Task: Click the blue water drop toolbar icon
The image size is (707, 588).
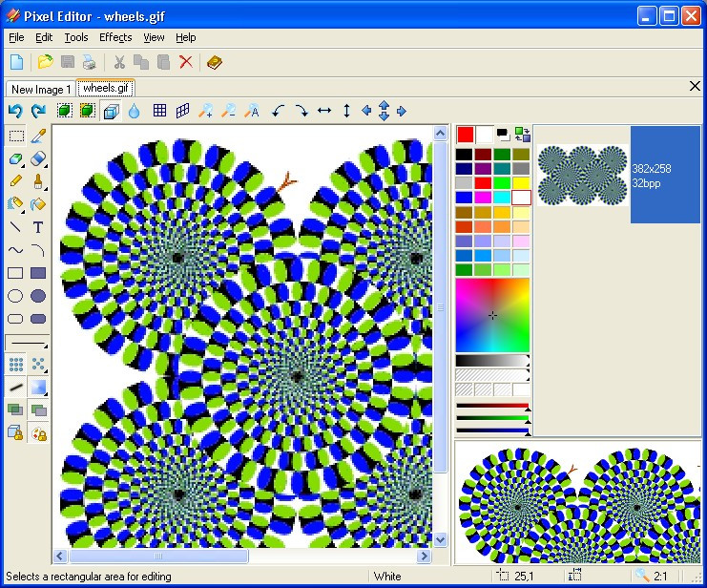Action: coord(134,111)
